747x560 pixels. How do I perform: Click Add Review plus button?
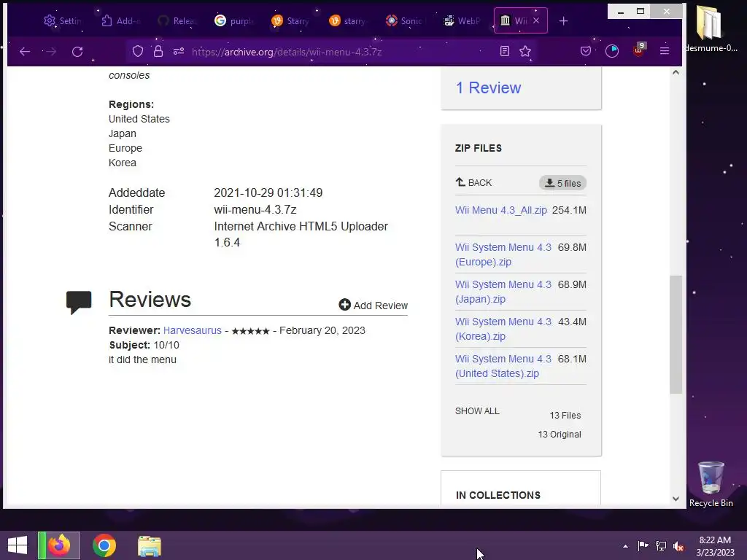coord(373,306)
